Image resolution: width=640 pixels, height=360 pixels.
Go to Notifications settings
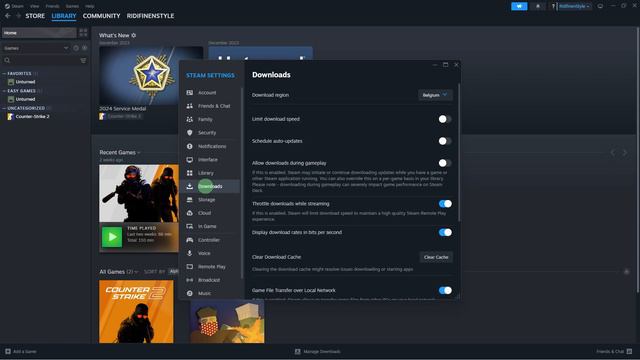pos(210,146)
